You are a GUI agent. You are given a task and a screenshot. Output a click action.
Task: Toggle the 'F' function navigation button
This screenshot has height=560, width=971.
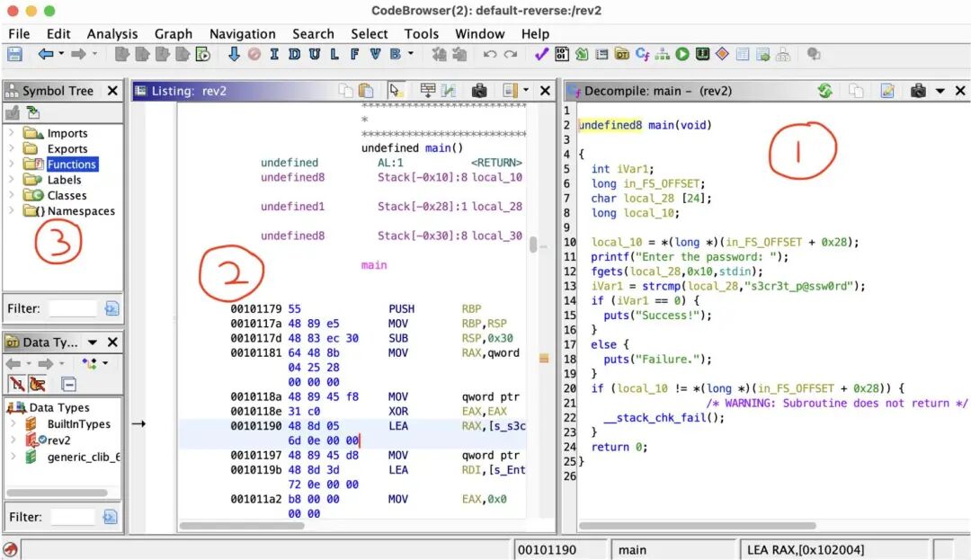(355, 55)
